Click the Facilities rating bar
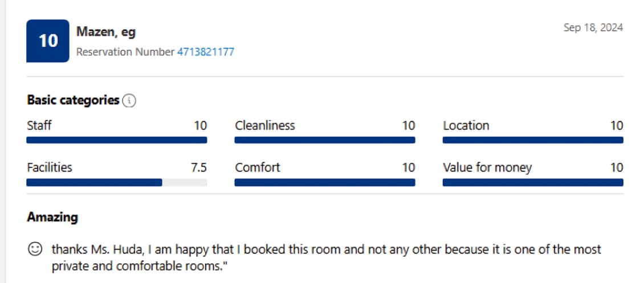Screen dimensions: 644x283 (x=117, y=183)
